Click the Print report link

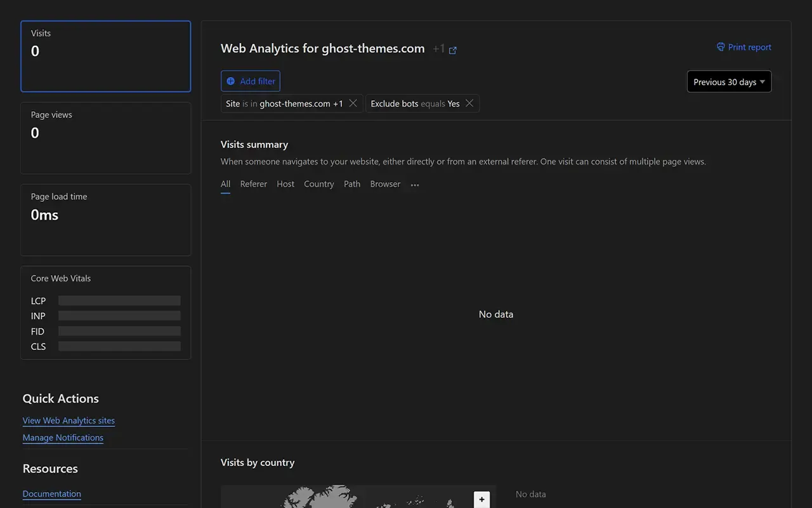(x=744, y=47)
